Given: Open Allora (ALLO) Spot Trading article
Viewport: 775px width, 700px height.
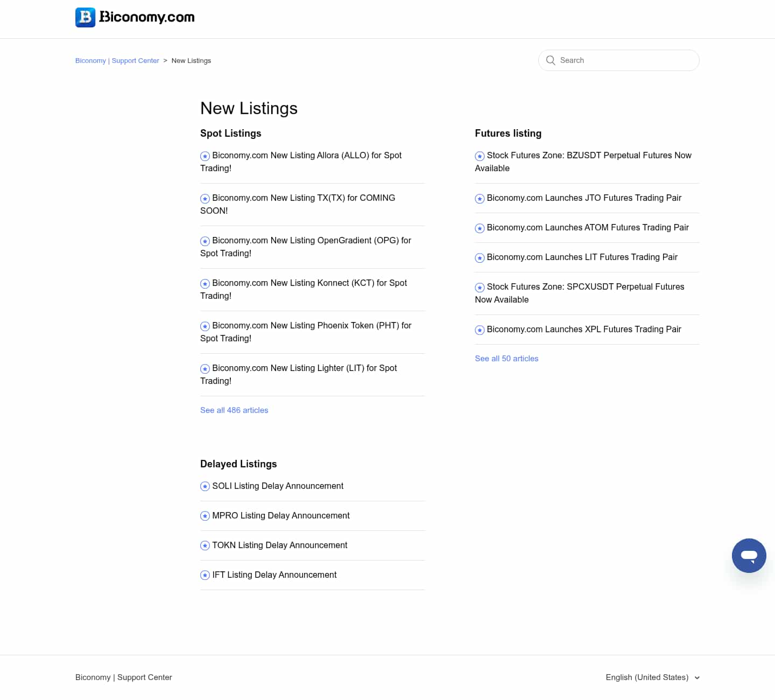Looking at the screenshot, I should (301, 162).
